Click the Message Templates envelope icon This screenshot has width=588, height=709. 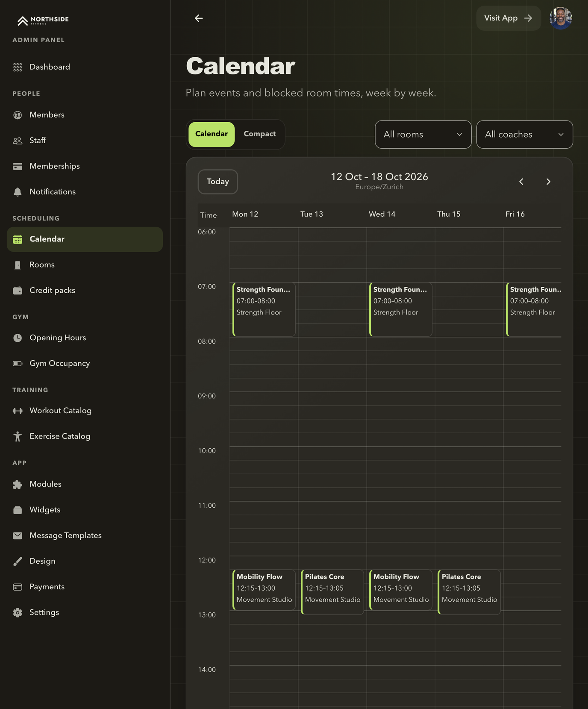pyautogui.click(x=18, y=535)
